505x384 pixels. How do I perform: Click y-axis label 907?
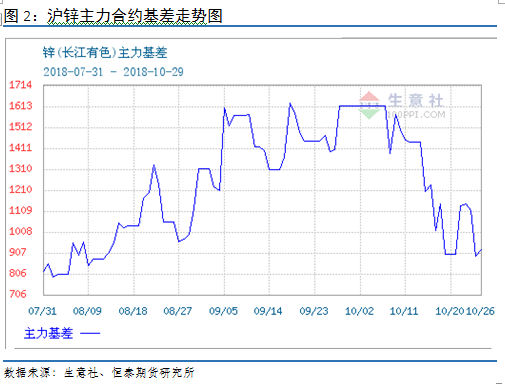[18, 252]
